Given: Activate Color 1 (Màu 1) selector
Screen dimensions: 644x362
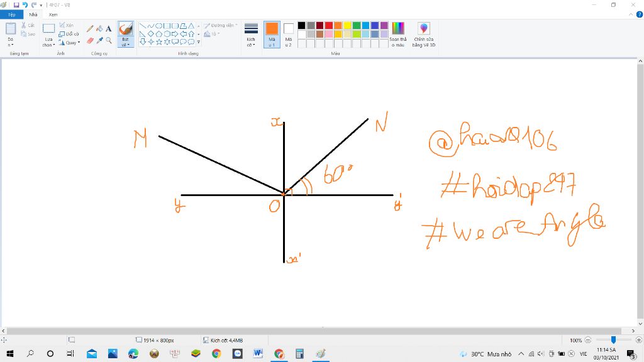Looking at the screenshot, I should click(272, 35).
